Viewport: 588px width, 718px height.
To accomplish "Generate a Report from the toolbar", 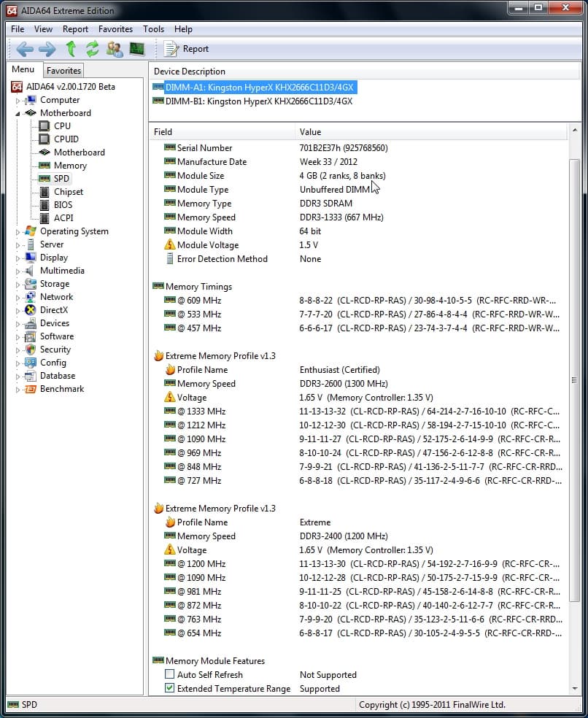I will coord(186,49).
